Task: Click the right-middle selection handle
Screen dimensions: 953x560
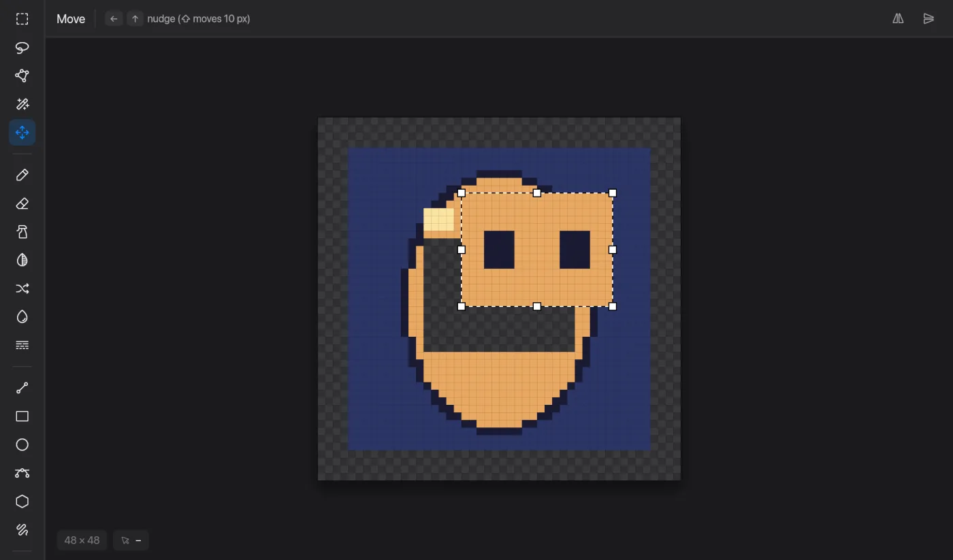Action: pos(613,250)
